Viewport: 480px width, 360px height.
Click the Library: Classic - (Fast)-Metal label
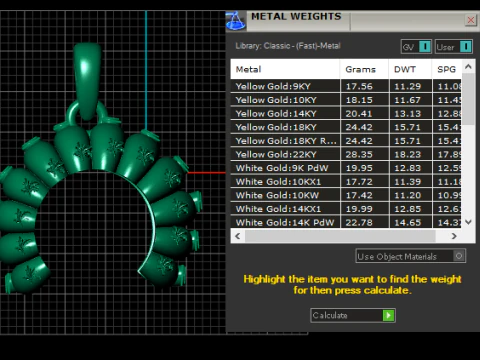click(288, 46)
